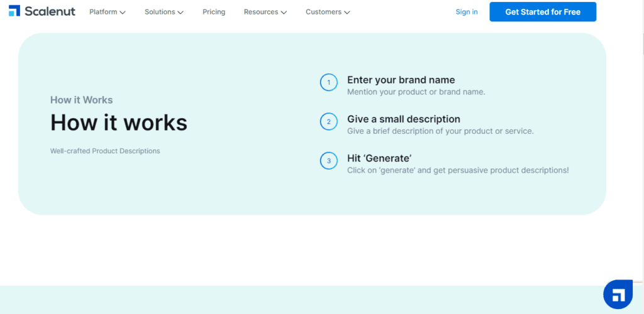This screenshot has height=314, width=644.
Task: Open the floating Scalenut chat widget
Action: [618, 295]
